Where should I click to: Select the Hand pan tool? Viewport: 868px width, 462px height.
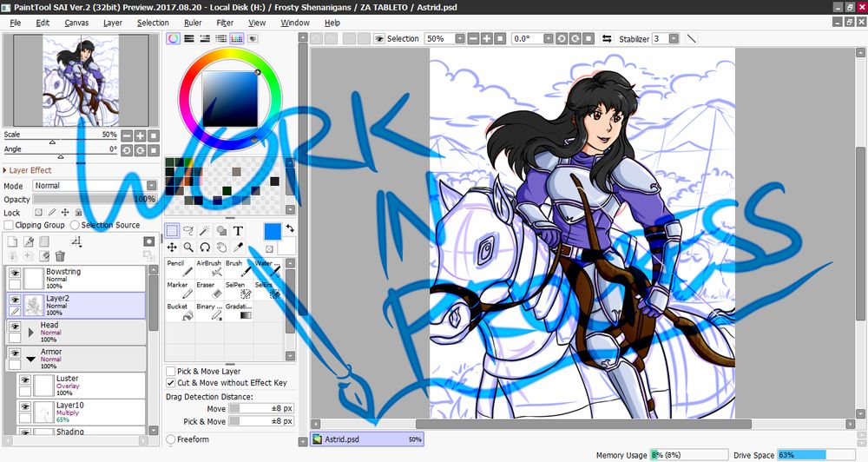(221, 247)
